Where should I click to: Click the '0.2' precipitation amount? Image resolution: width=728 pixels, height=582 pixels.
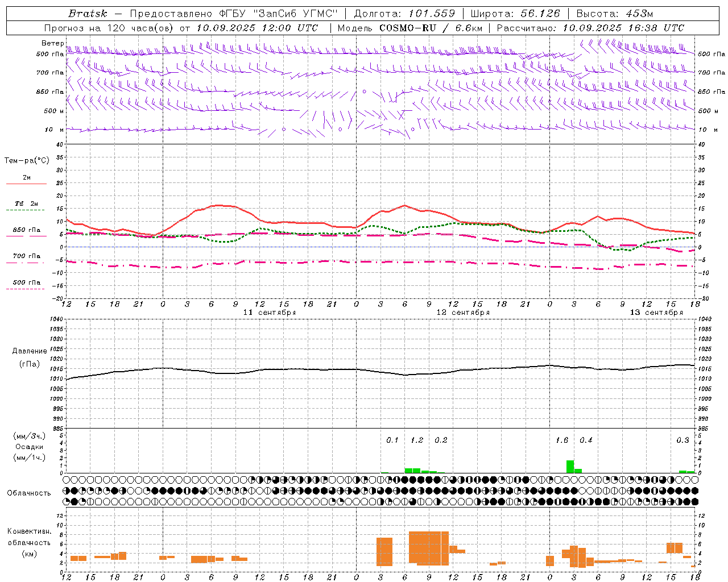tap(441, 440)
